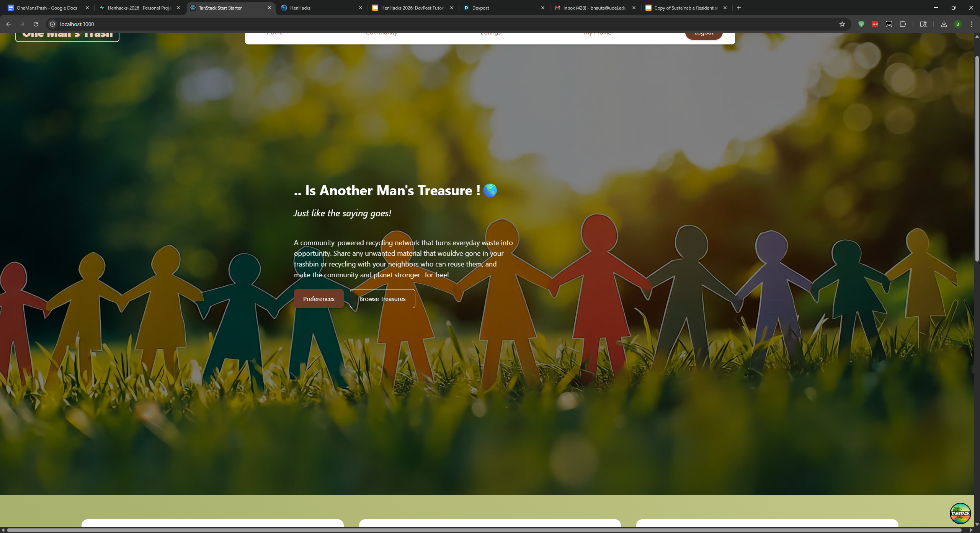Open the TanStack devtools badge
The width and height of the screenshot is (980, 533).
tap(960, 513)
